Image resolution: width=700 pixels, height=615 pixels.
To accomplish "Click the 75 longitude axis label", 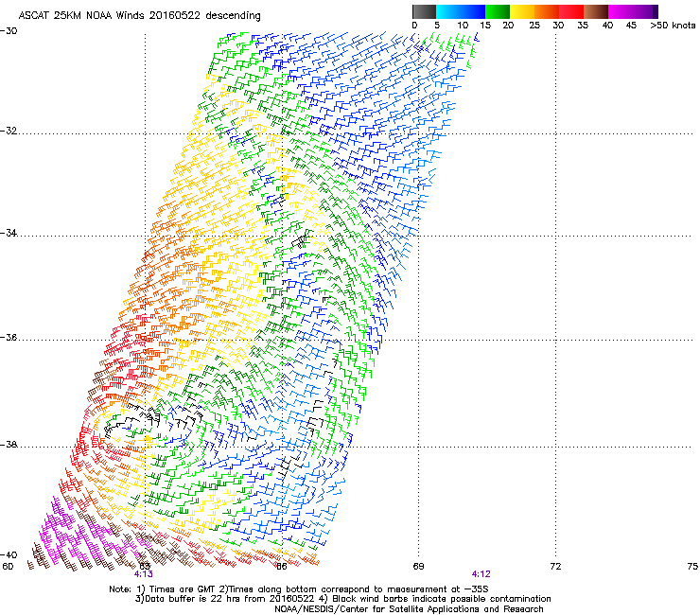I will pos(692,567).
